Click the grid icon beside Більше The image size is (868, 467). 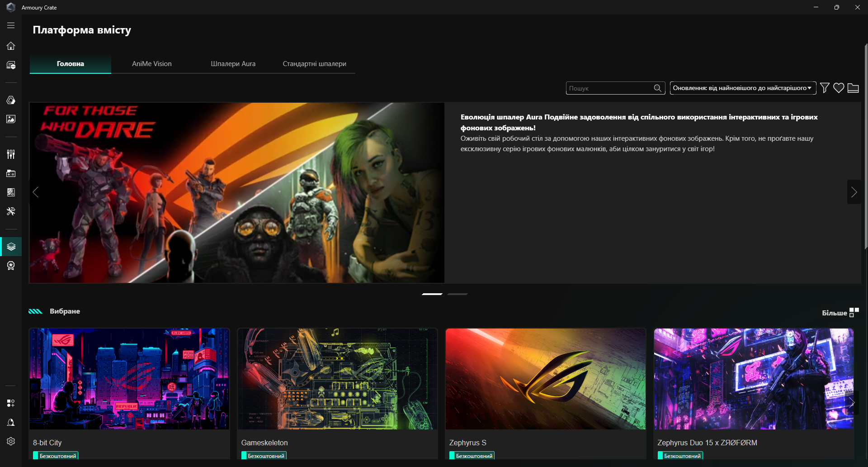[854, 312]
